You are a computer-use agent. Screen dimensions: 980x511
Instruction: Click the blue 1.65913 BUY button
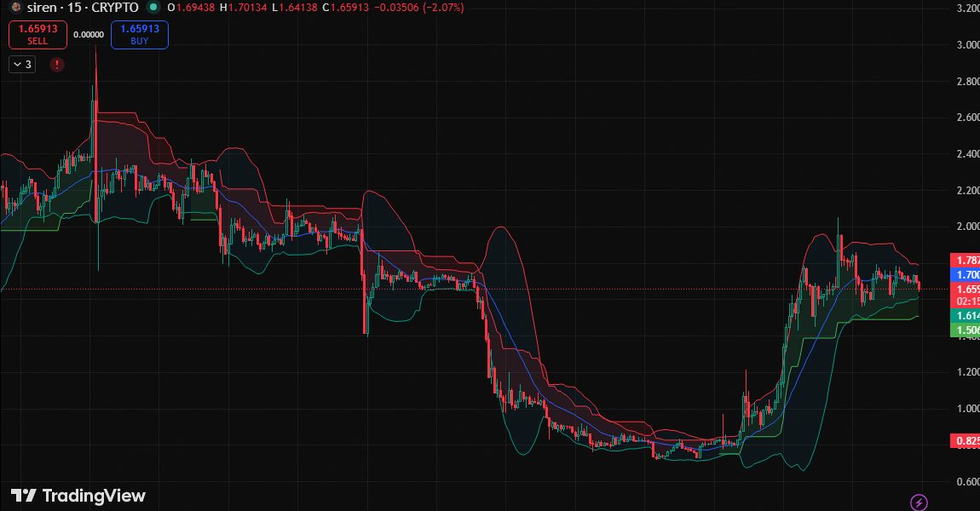[140, 35]
